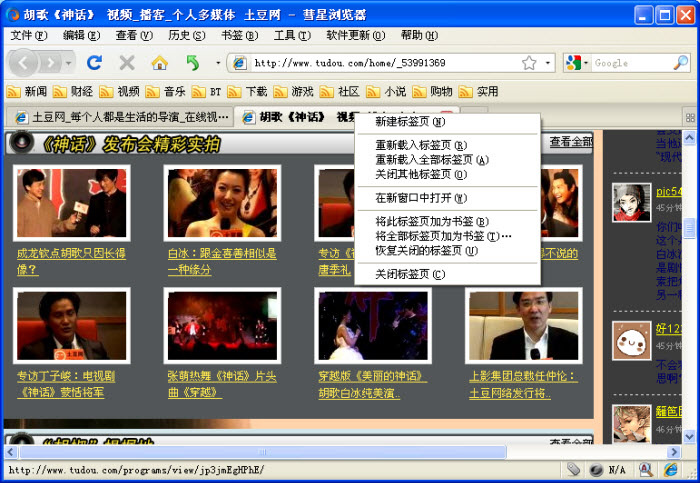Open the 白冰:跟金喜善相似是一种缘分 link
The height and width of the screenshot is (483, 700).
(222, 262)
